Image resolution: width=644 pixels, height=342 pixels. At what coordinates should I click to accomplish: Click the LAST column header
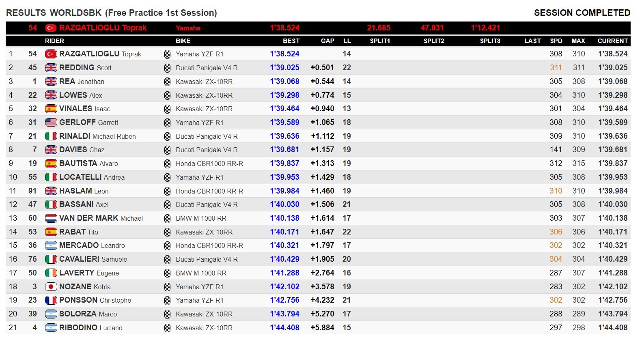(532, 41)
